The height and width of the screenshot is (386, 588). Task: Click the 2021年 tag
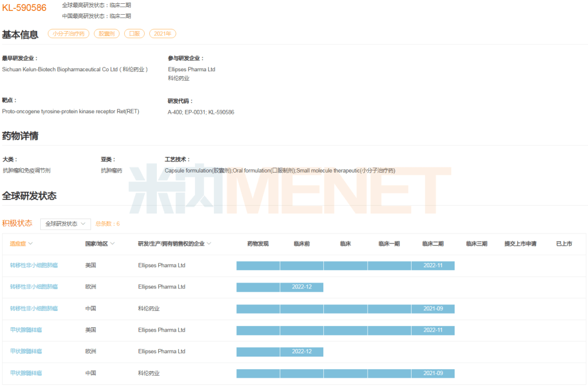tap(162, 34)
